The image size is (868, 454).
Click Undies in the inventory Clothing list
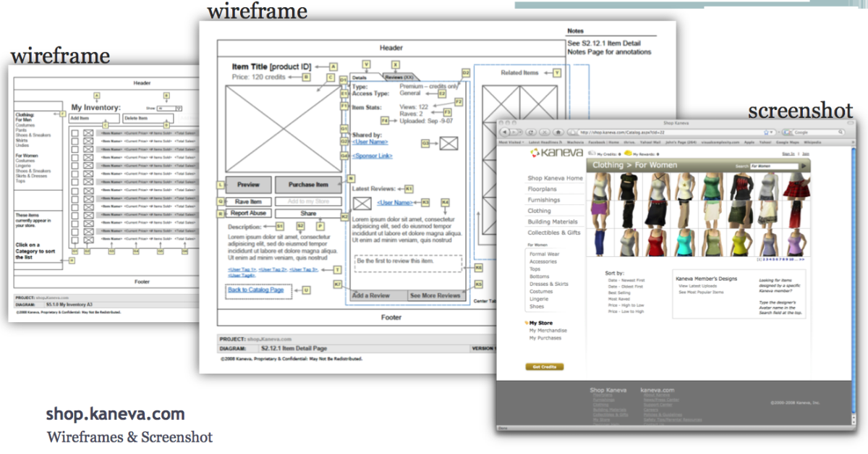pos(22,146)
